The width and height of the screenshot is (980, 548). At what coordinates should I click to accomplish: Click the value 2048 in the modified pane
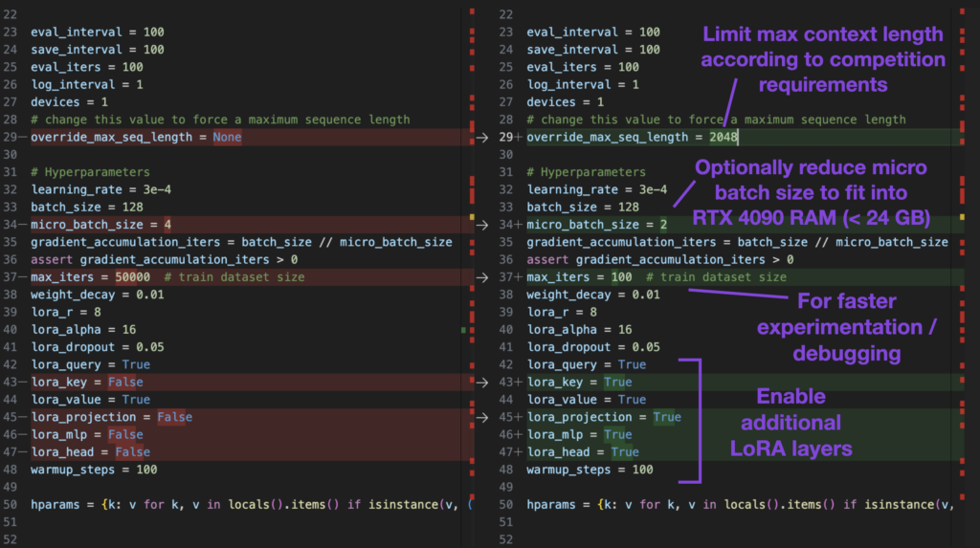(x=724, y=138)
